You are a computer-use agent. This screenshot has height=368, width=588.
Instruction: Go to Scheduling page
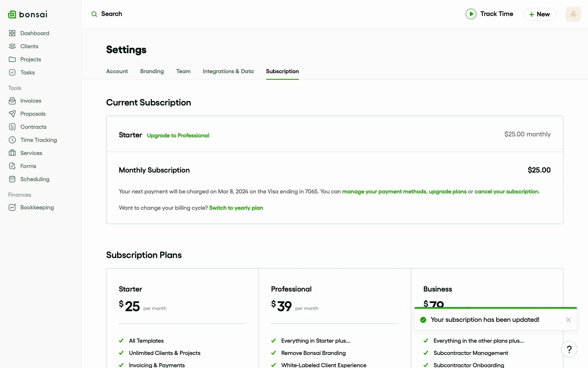(x=35, y=179)
